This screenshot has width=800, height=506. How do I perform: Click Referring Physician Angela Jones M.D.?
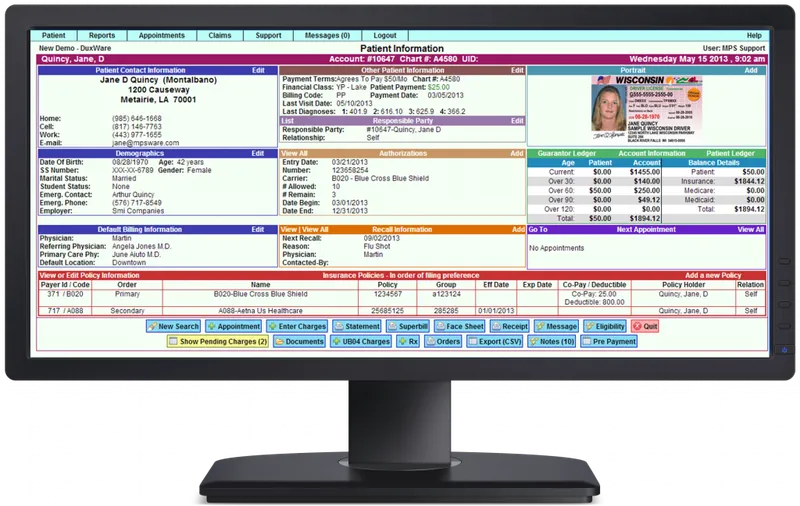tap(142, 246)
